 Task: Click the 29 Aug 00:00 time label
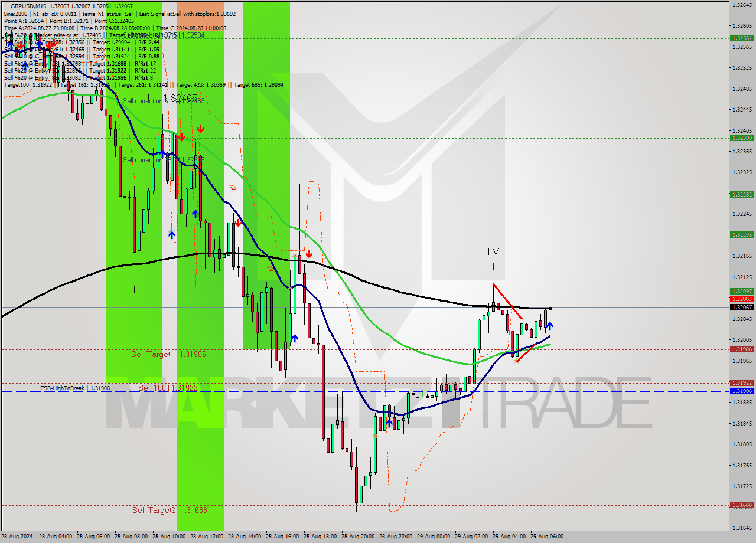[434, 537]
